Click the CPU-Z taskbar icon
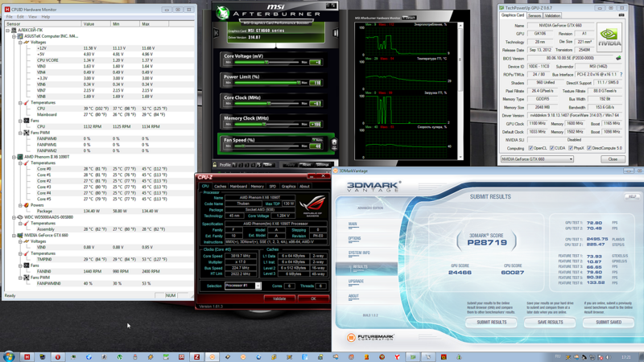644x362 pixels. (x=196, y=357)
